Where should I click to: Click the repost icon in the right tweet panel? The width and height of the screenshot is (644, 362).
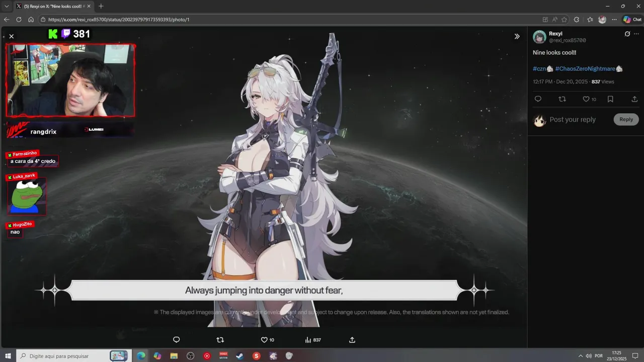[562, 99]
